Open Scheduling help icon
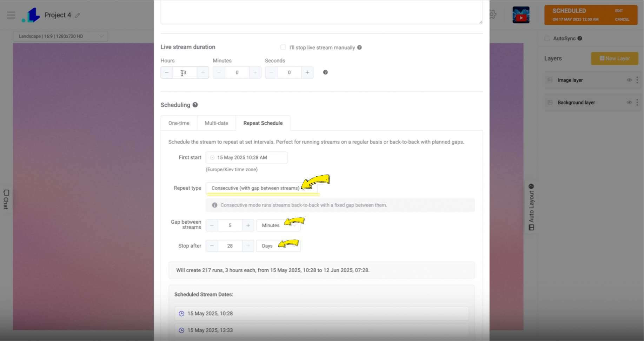 195,105
